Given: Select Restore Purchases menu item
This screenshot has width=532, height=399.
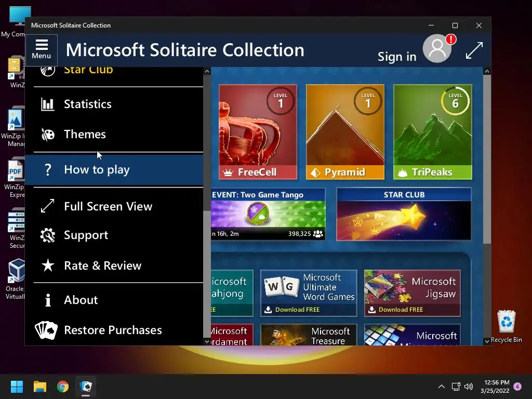Looking at the screenshot, I should pyautogui.click(x=114, y=330).
